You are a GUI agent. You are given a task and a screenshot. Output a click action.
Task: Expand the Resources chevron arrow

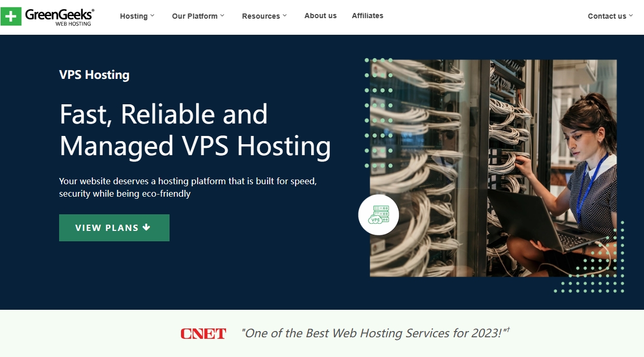(285, 16)
